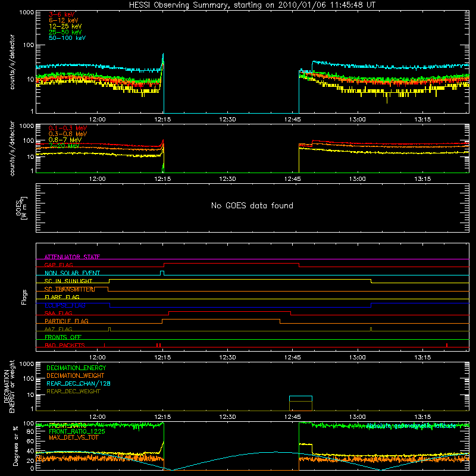Select the FLARE_FLAG label

click(x=62, y=297)
